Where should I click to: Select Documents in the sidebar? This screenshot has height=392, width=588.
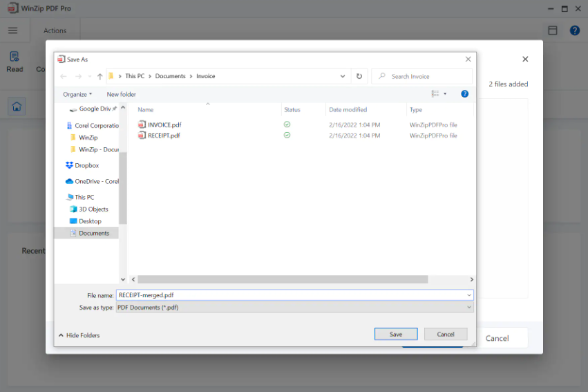tap(86, 233)
